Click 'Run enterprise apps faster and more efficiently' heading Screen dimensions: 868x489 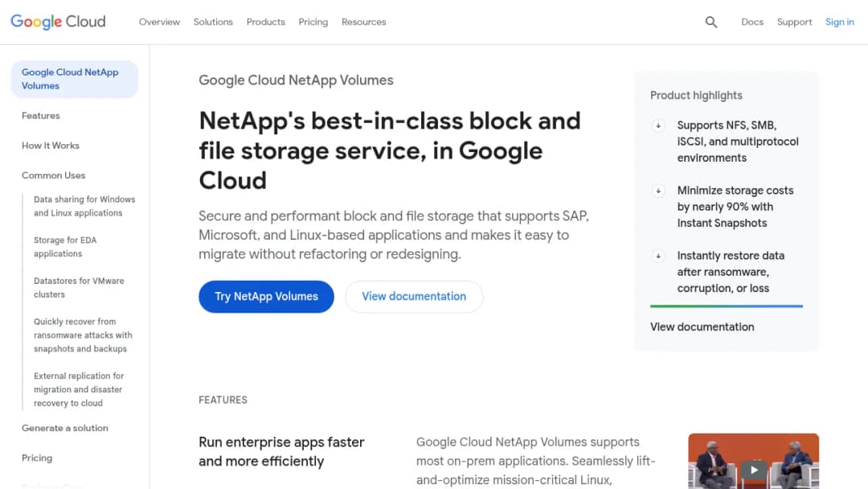(281, 452)
